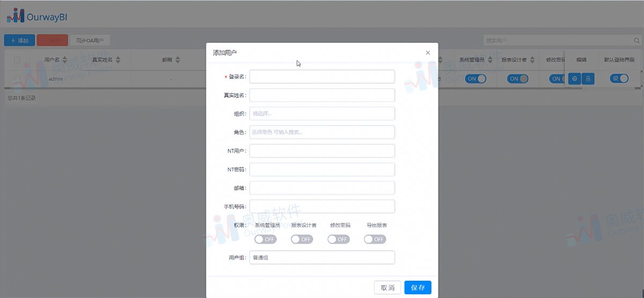Enable the 系统管理员 permission switch in dialog

266,239
